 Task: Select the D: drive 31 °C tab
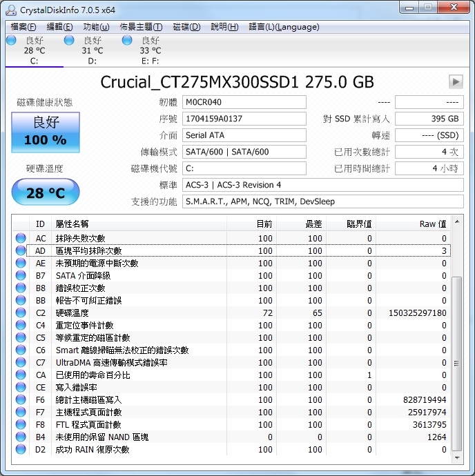click(x=92, y=50)
